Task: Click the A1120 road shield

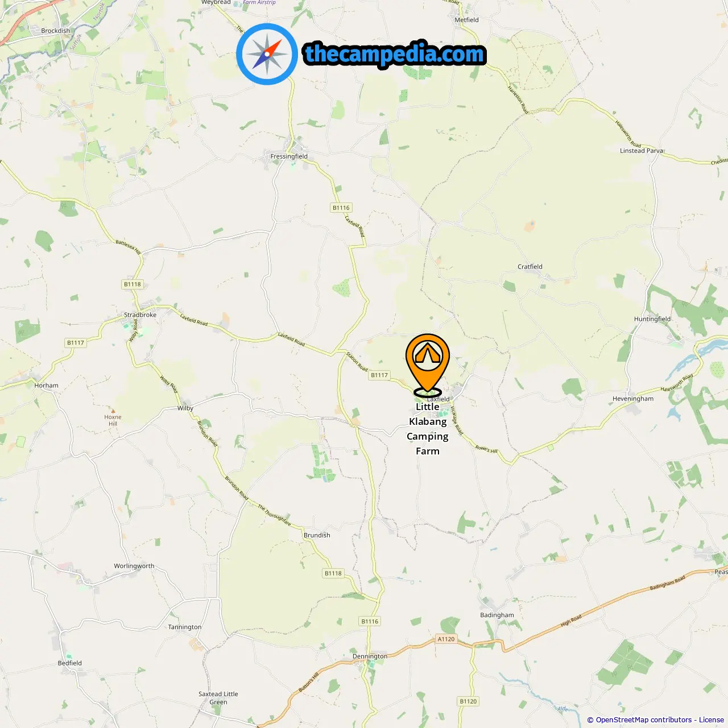Action: (x=446, y=639)
